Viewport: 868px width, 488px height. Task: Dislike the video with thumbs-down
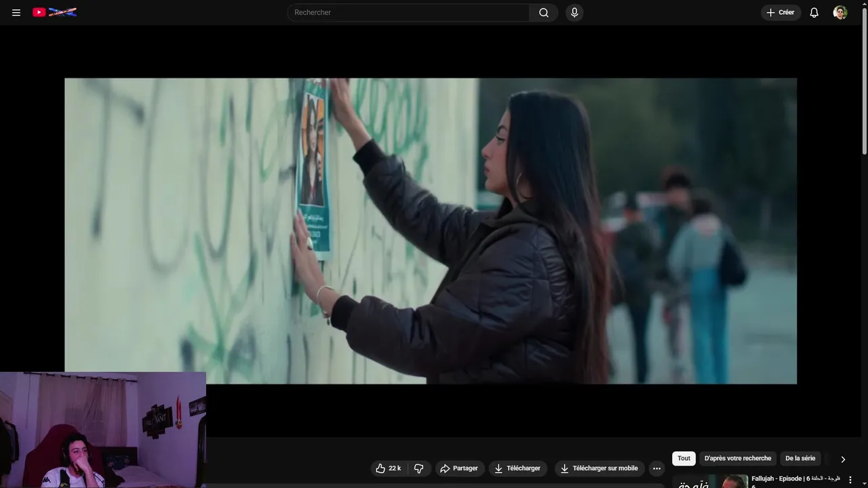point(418,468)
